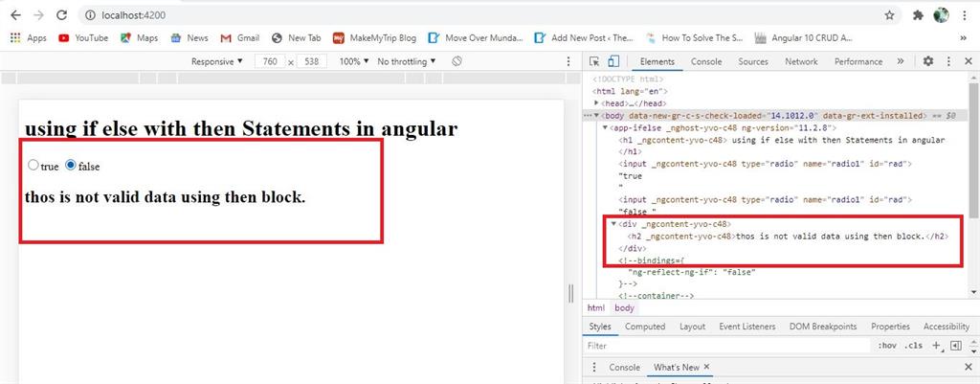
Task: Select the html lang="en" line
Action: [x=630, y=91]
